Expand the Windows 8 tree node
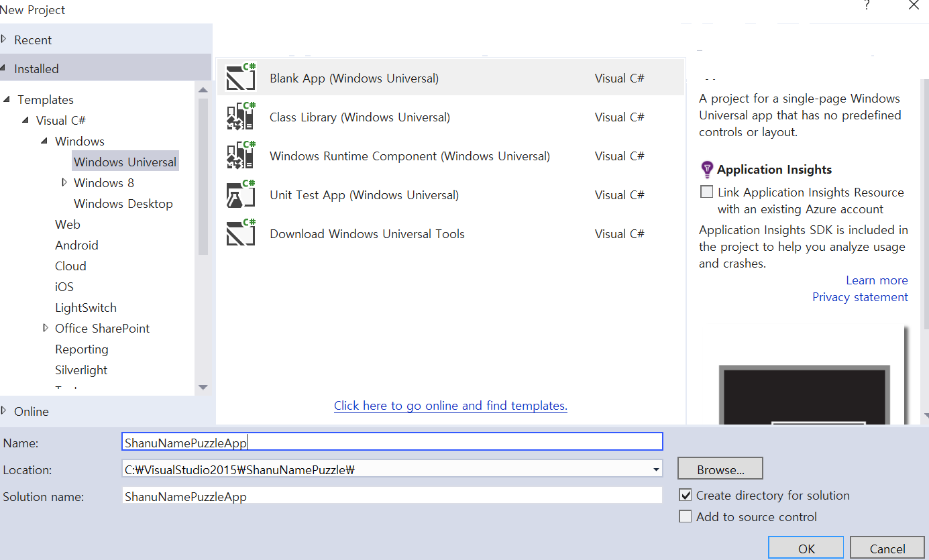This screenshot has width=929, height=560. (x=64, y=182)
